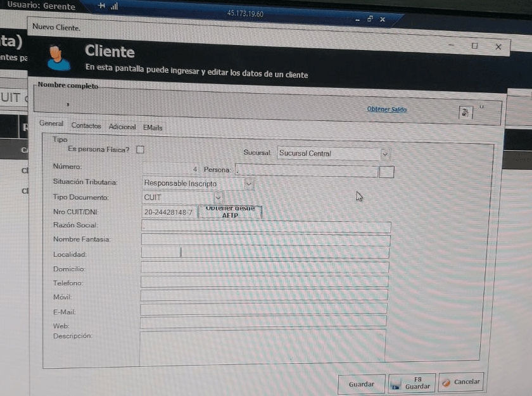Focus the Domicilio text field

[264, 268]
